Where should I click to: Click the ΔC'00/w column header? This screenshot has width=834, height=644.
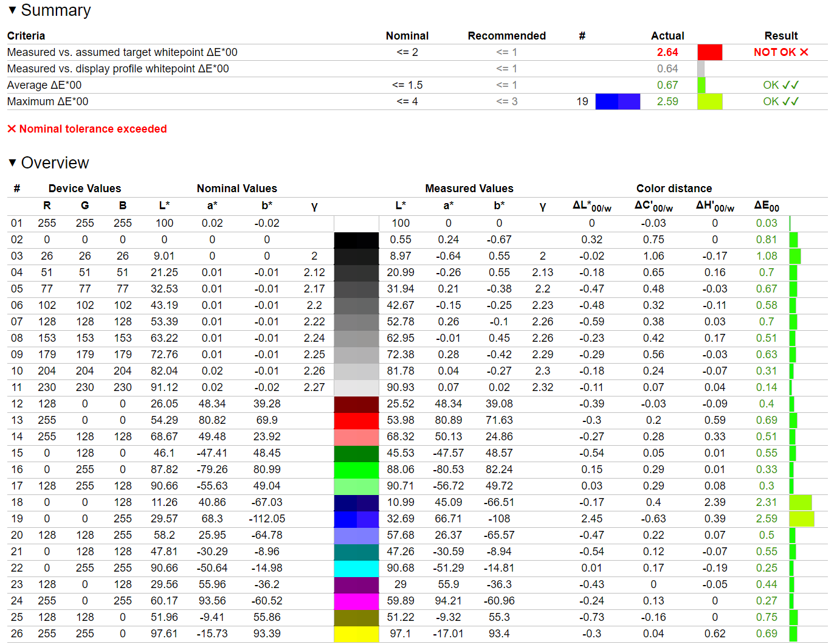[653, 206]
